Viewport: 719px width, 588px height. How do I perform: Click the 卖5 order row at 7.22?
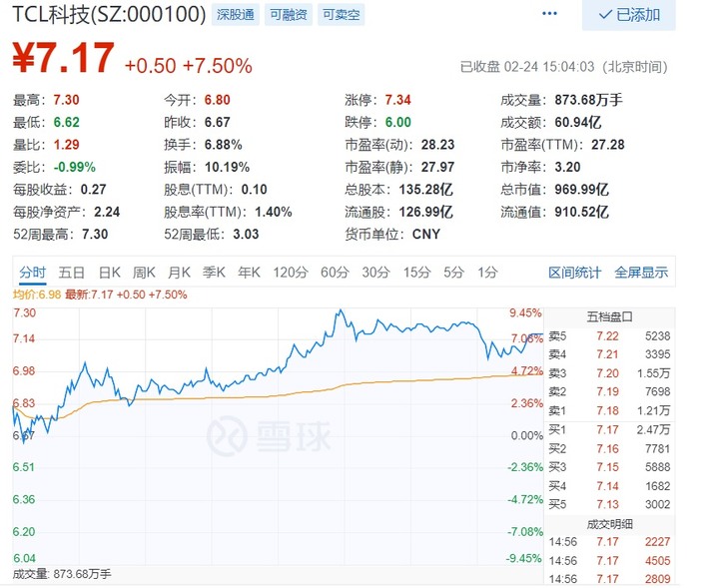tap(609, 336)
